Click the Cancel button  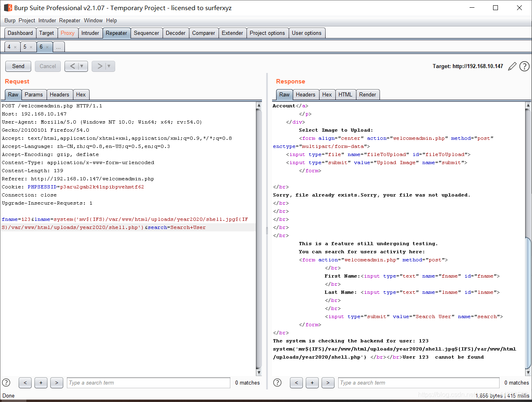(48, 66)
